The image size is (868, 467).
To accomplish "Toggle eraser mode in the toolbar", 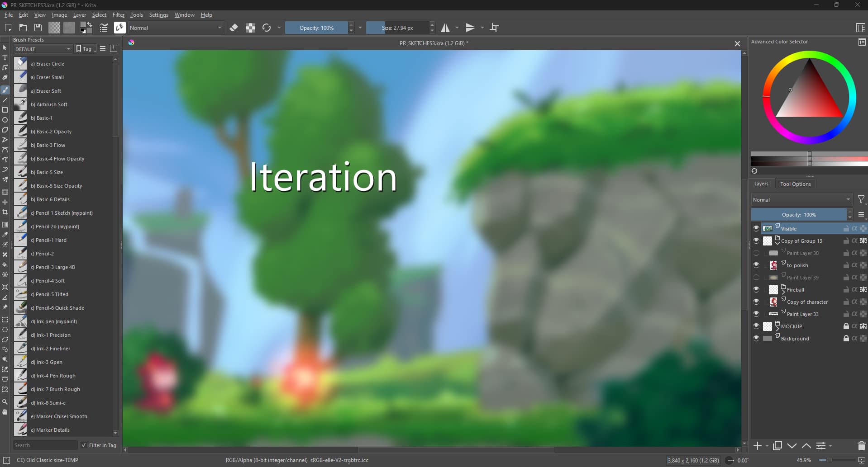I will [234, 28].
